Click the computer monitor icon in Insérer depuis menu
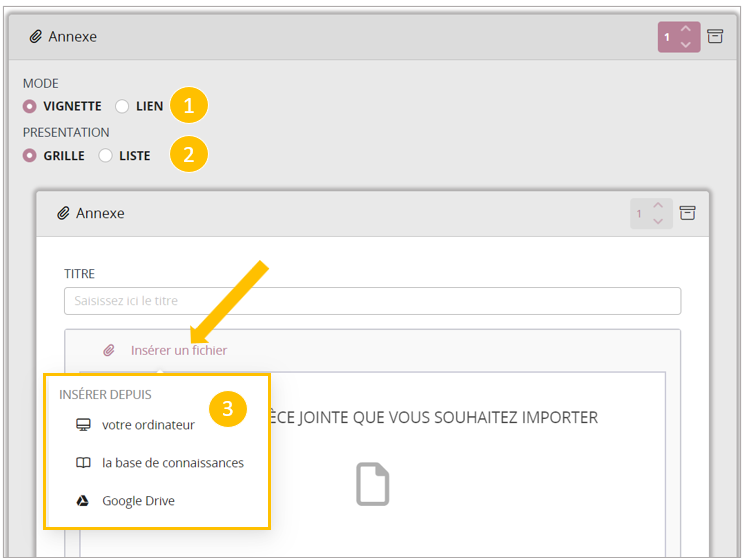Viewport: 743px width, 558px height. [84, 425]
